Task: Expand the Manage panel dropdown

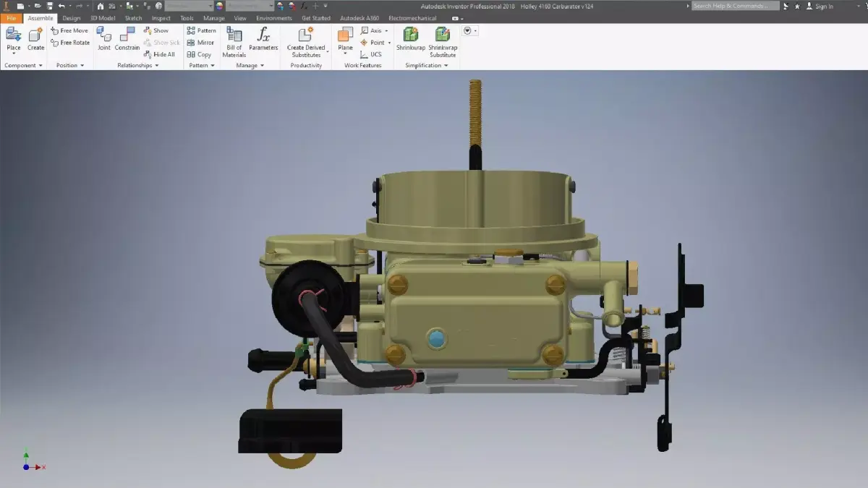Action: pyautogui.click(x=262, y=66)
